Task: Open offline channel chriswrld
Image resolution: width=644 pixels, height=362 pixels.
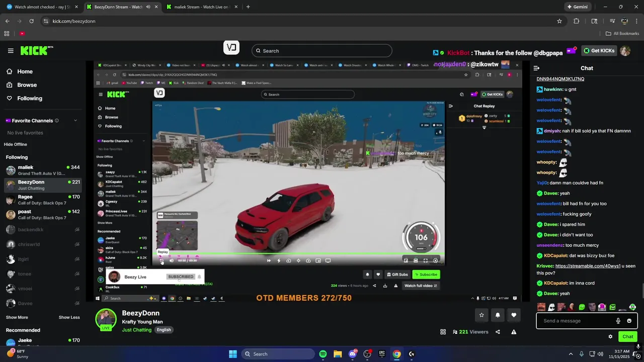Action: point(42,244)
